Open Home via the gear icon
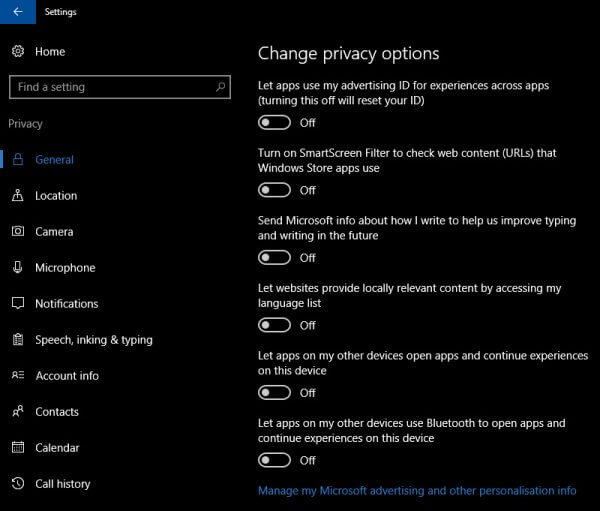600x511 pixels. [x=18, y=51]
